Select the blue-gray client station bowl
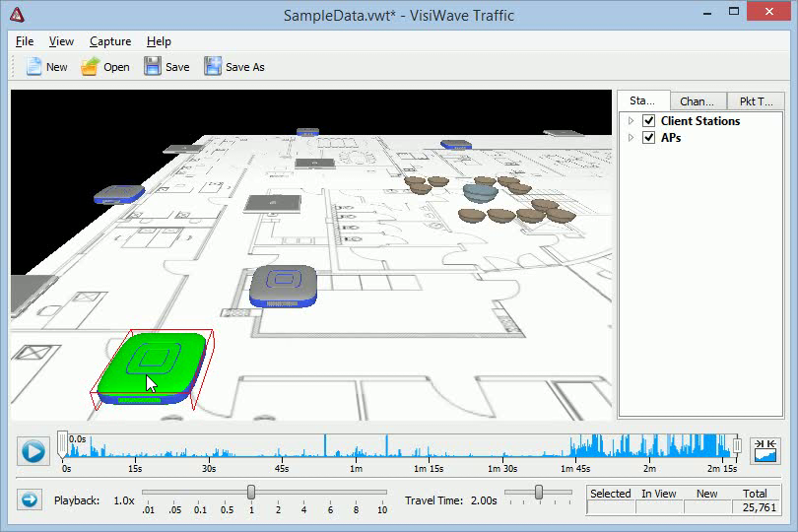Image resolution: width=798 pixels, height=532 pixels. pyautogui.click(x=481, y=193)
